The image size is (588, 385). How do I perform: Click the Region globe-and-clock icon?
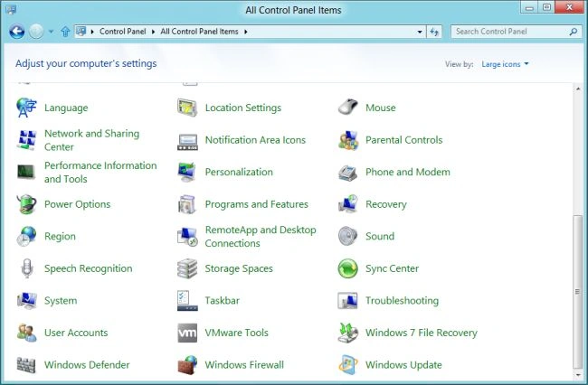click(x=26, y=236)
